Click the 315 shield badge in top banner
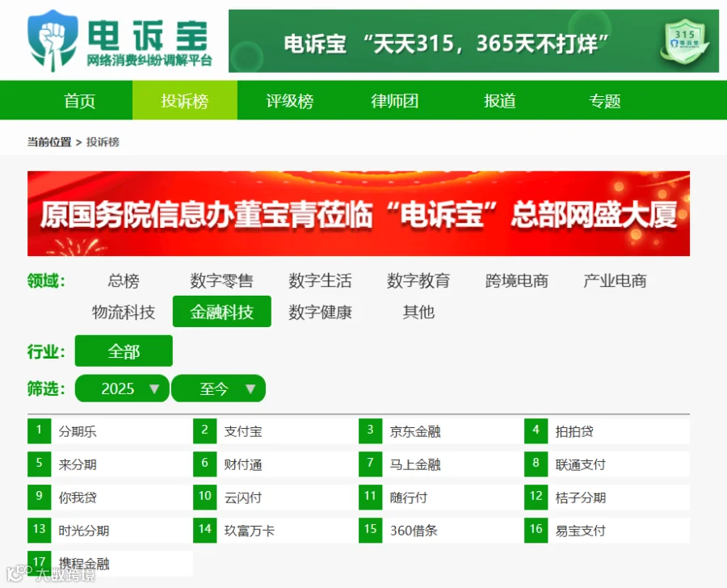Viewport: 727px width, 588px height. 684,43
